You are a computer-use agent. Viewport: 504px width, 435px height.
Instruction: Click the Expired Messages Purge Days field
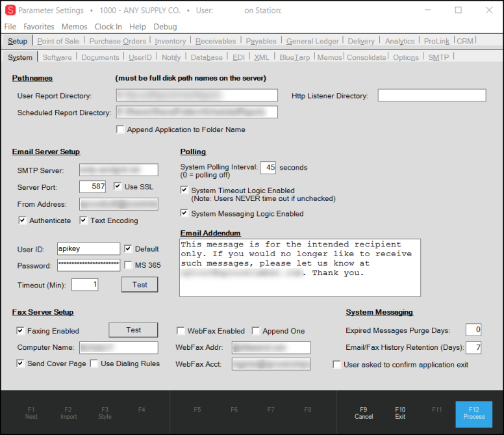473,330
